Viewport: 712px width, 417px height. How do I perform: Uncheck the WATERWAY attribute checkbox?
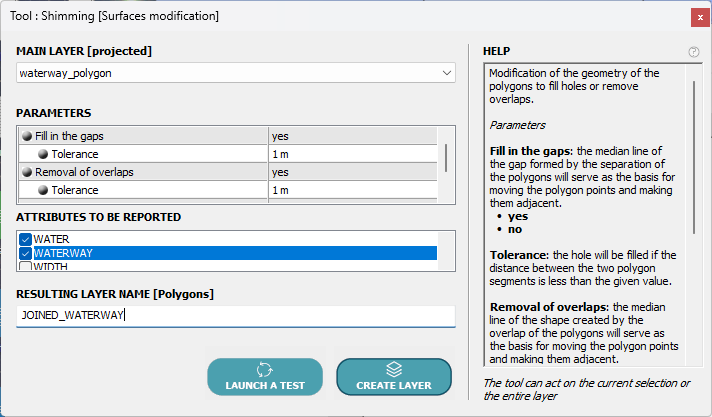(26, 254)
